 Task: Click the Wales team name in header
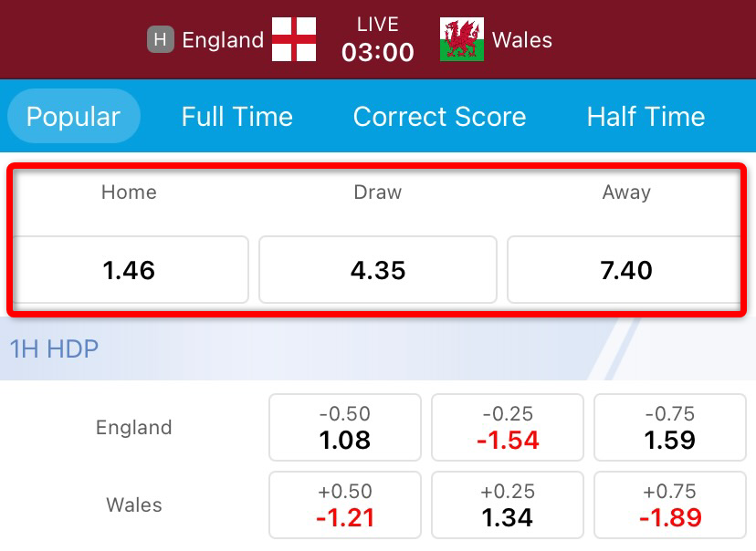pos(522,40)
